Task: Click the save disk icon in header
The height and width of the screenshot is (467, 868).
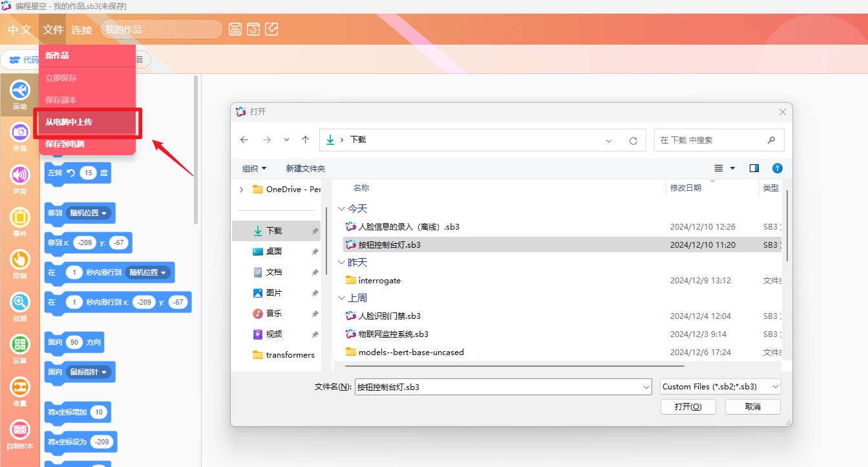Action: click(x=235, y=29)
